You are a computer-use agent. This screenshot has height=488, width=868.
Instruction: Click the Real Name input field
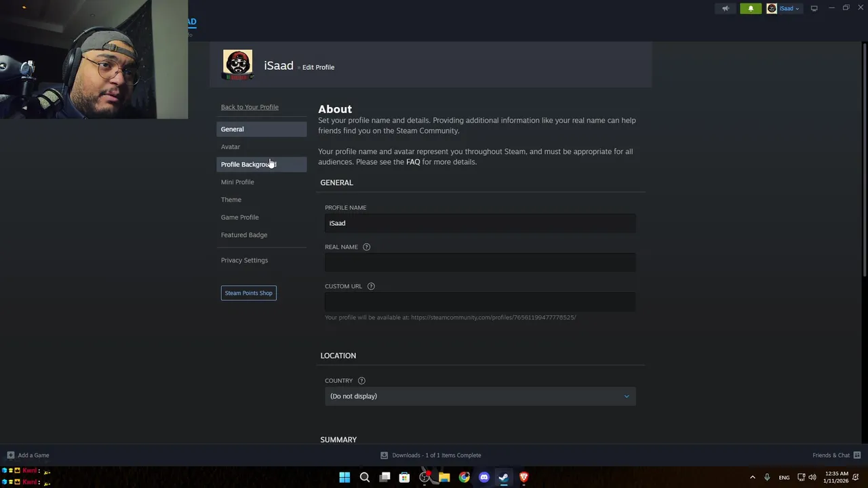pos(480,262)
